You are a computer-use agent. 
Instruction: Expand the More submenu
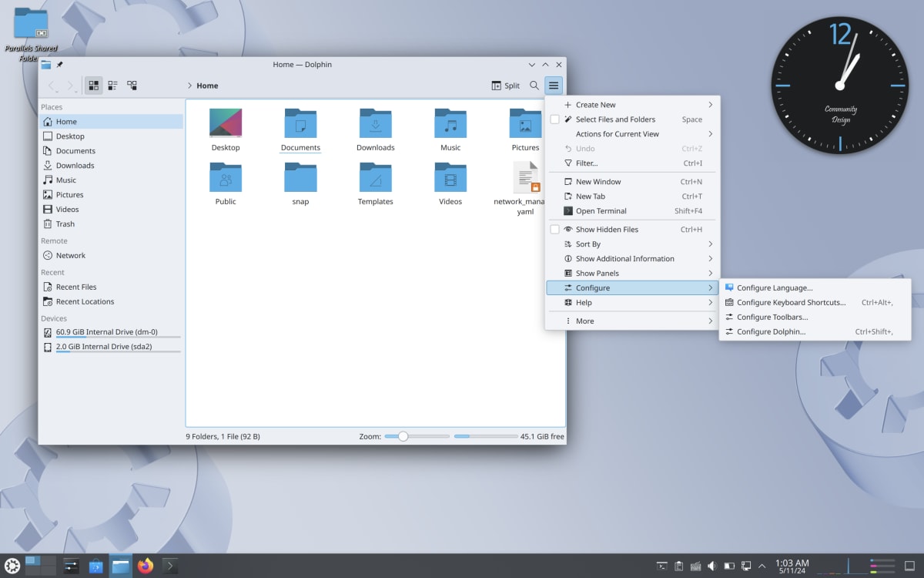pyautogui.click(x=632, y=321)
